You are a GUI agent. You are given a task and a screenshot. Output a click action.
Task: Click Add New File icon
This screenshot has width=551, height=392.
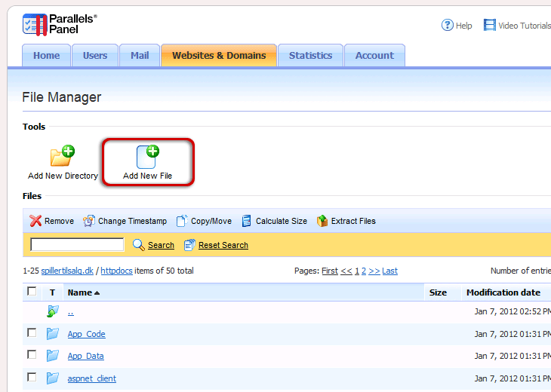click(x=148, y=157)
